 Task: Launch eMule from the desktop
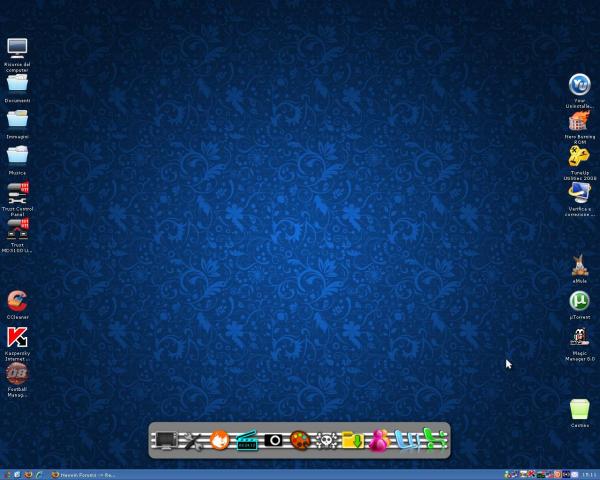pyautogui.click(x=579, y=269)
